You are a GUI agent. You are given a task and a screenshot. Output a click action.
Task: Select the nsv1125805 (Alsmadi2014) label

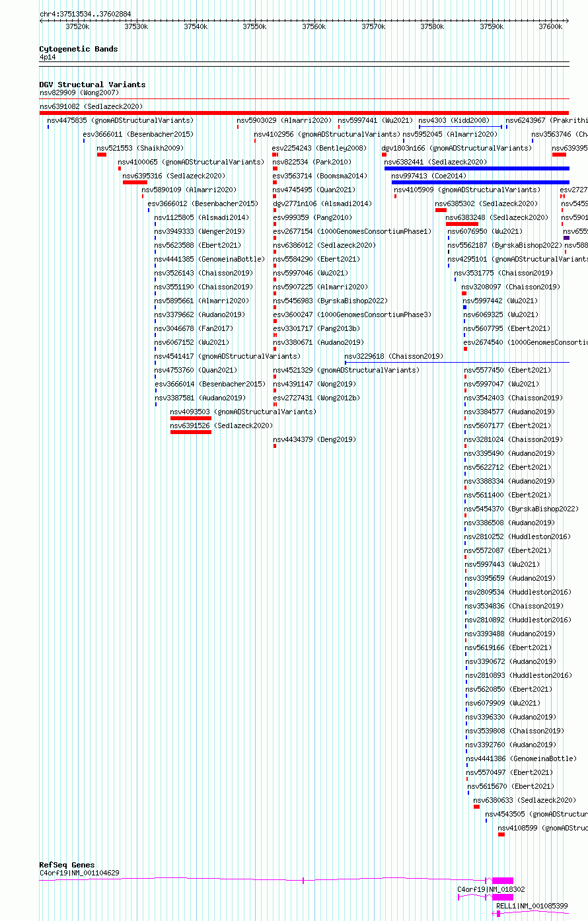(202, 217)
